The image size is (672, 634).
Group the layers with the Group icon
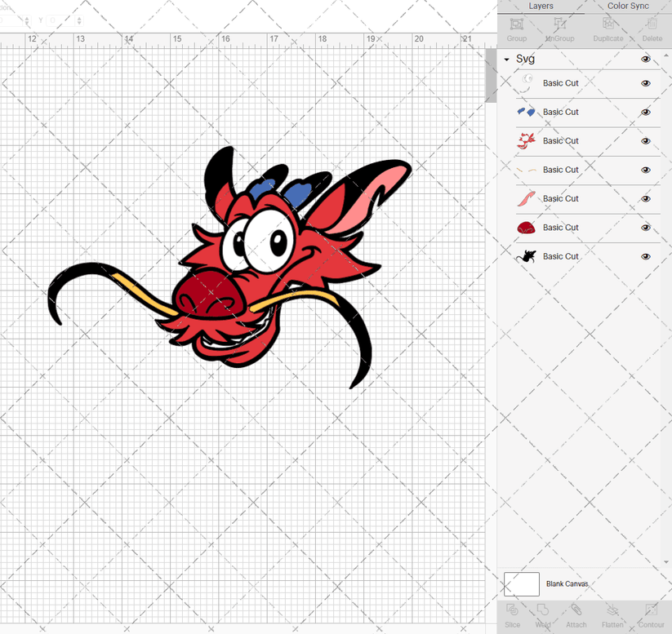point(516,33)
